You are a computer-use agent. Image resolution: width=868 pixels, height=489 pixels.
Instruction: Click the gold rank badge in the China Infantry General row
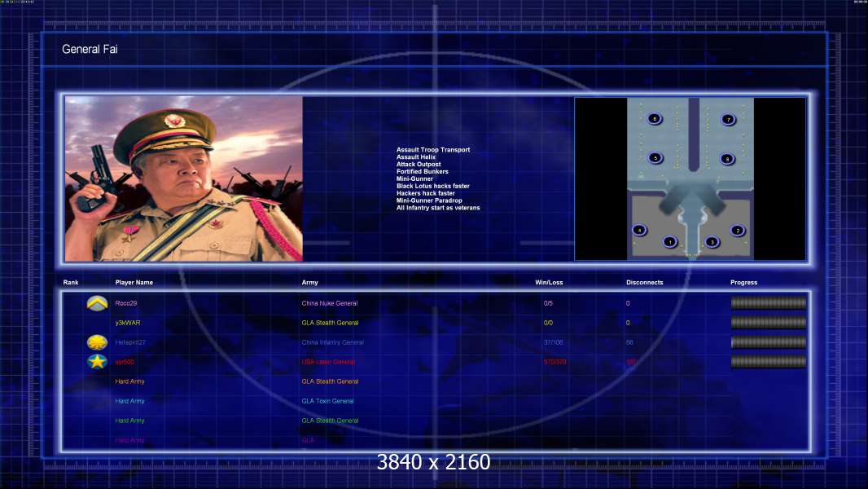pos(98,342)
